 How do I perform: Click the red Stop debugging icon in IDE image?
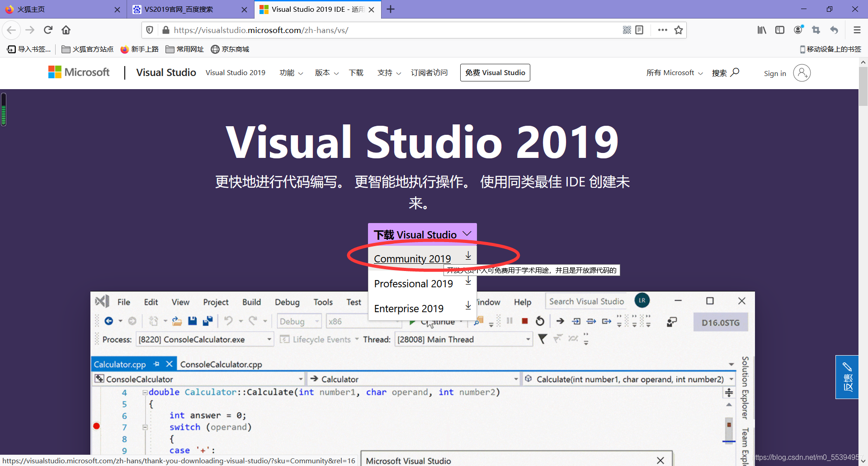pyautogui.click(x=524, y=321)
